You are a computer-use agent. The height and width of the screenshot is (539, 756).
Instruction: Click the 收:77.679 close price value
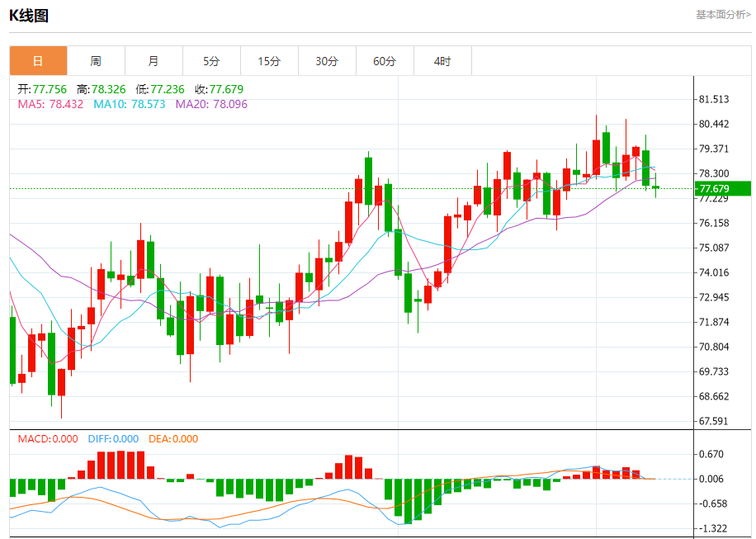220,89
